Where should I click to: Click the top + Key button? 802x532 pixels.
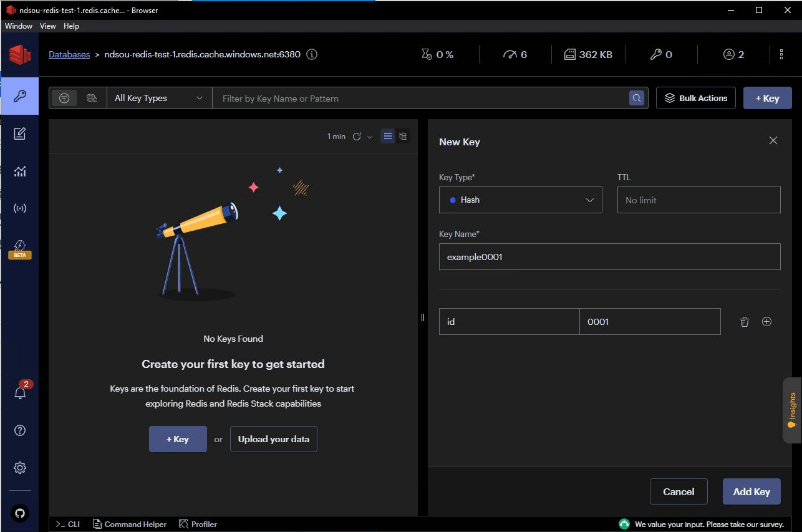coord(768,98)
